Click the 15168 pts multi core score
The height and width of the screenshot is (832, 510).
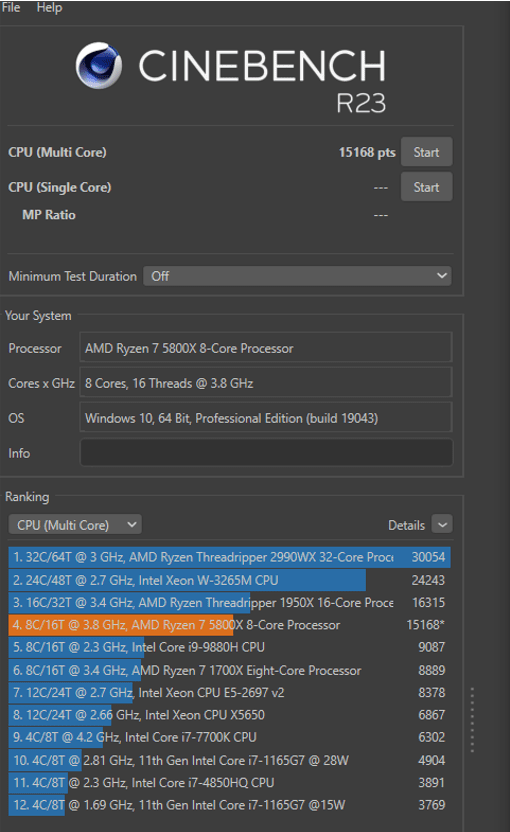click(367, 152)
